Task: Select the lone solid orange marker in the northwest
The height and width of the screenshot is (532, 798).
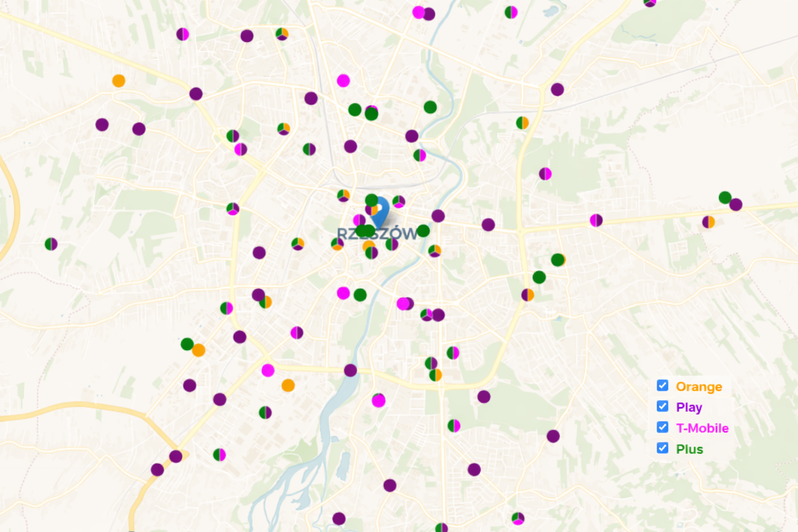Action: point(118,81)
